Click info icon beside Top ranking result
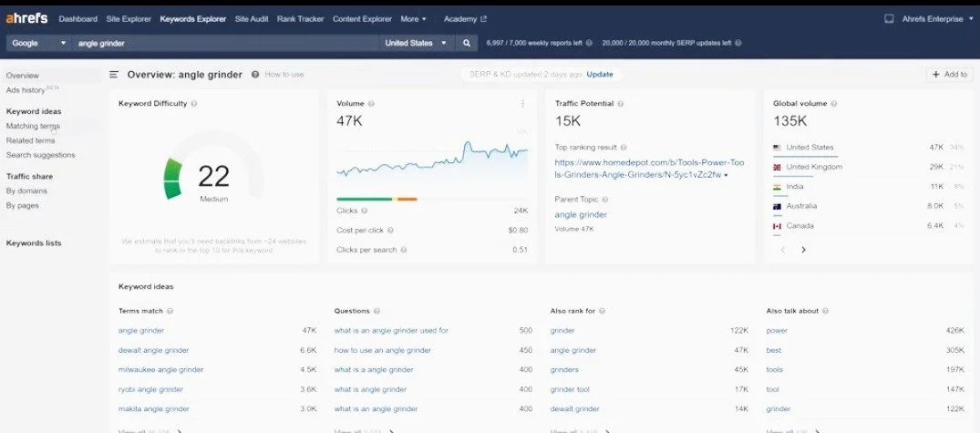Screen dimensions: 980x433 [624, 148]
